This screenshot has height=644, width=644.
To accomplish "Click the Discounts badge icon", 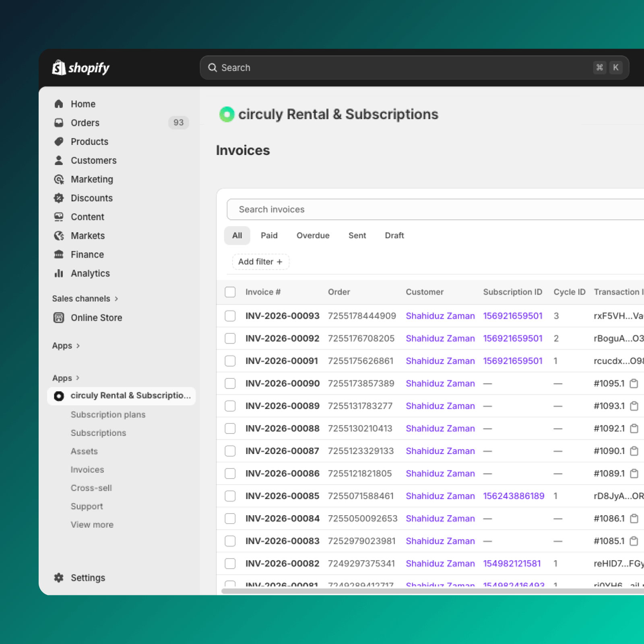I will [x=59, y=198].
